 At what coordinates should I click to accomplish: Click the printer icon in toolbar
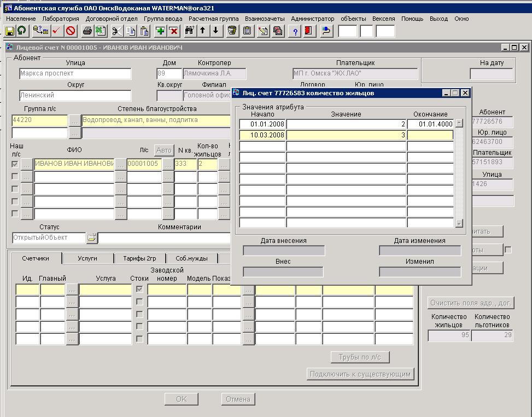[x=87, y=31]
